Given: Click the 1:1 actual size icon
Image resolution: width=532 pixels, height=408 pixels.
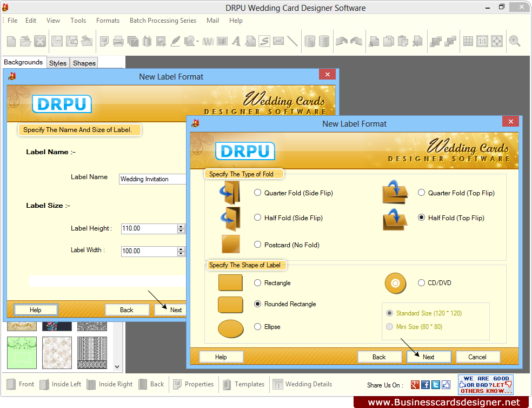Looking at the screenshot, I should click(482, 42).
